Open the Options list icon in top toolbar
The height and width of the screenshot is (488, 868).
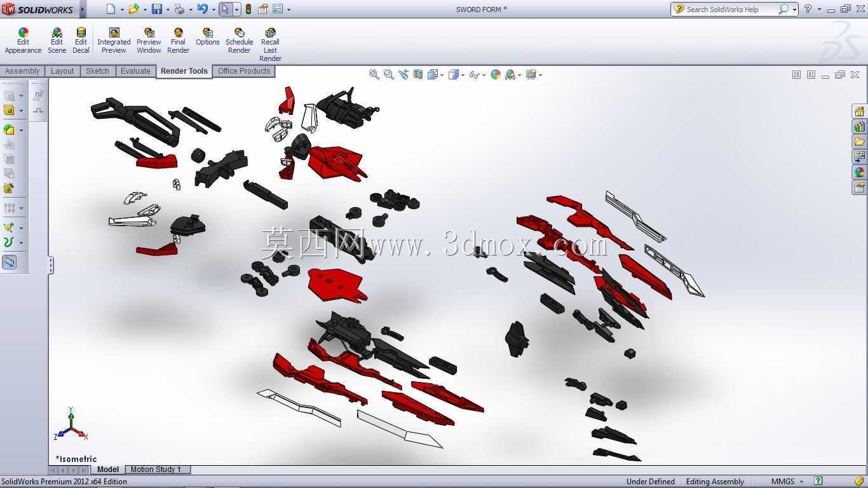click(x=278, y=9)
